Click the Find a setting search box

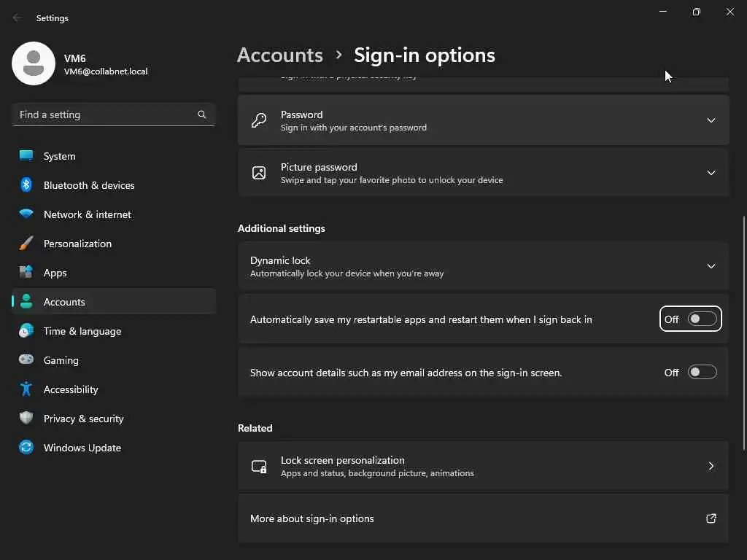(x=106, y=114)
